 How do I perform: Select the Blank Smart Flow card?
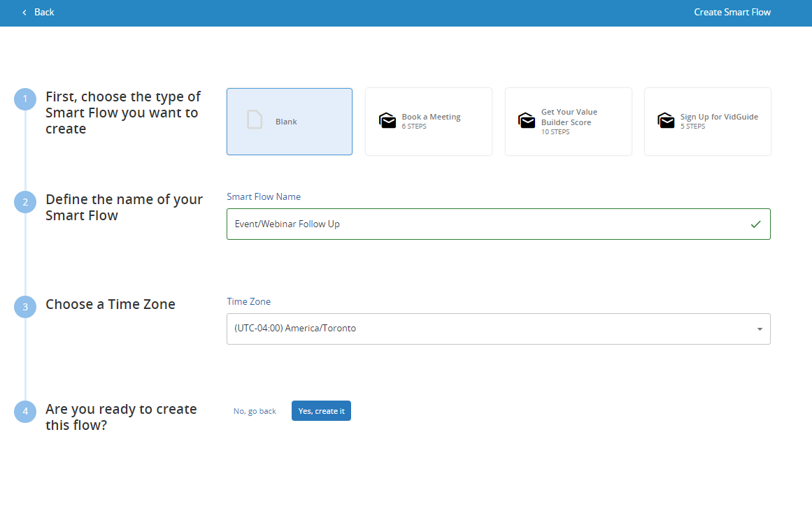[x=289, y=121]
